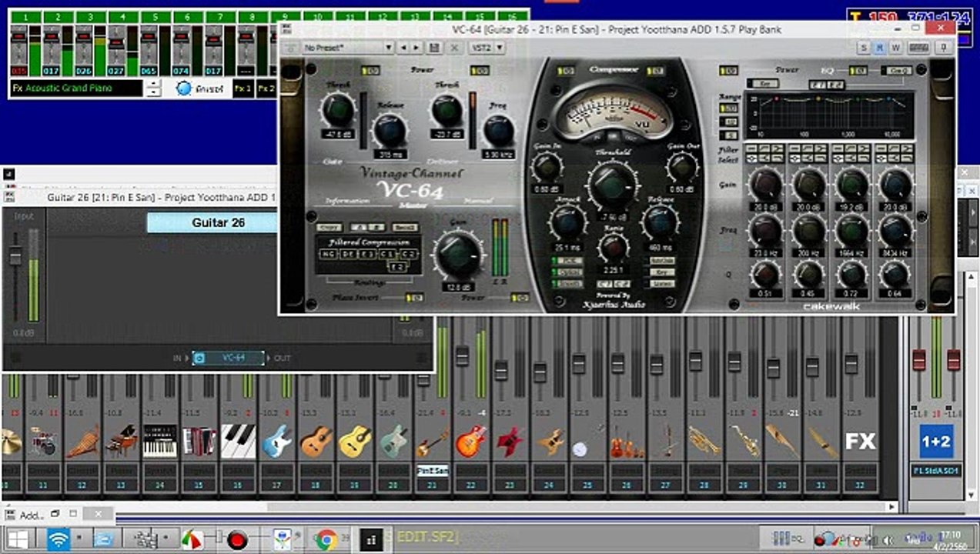
Task: Toggle the left Compressor power switch
Action: [x=566, y=71]
